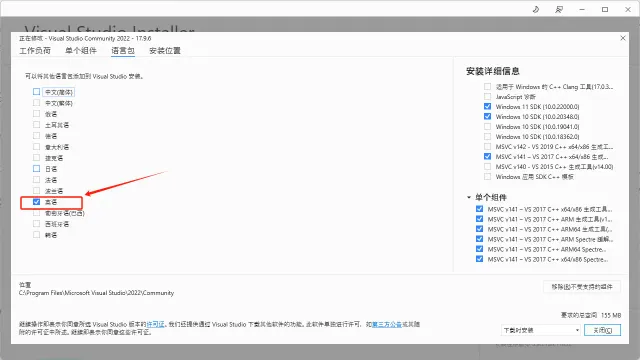Screen dimensions: 640x360
Task: Select the 意大利语 checkbox
Action: tap(36, 147)
